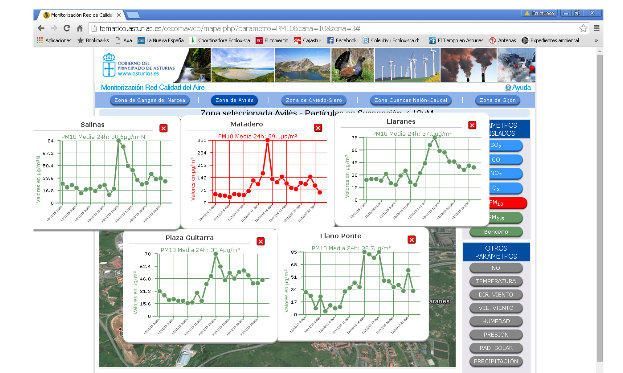623x373 pixels.
Task: Bookmark this page with star icon
Action: tap(583, 28)
